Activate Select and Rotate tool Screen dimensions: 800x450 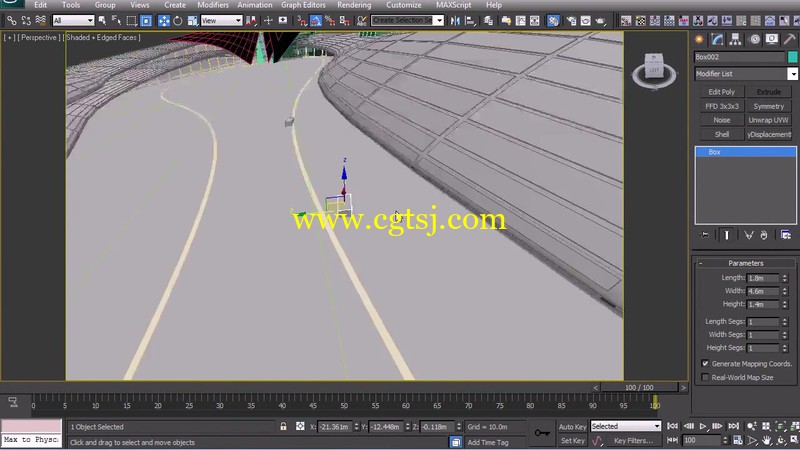178,20
